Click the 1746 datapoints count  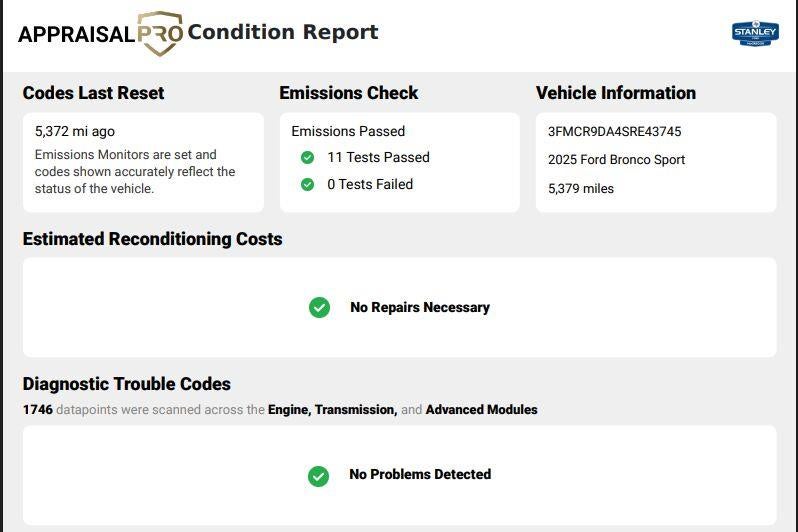point(38,410)
